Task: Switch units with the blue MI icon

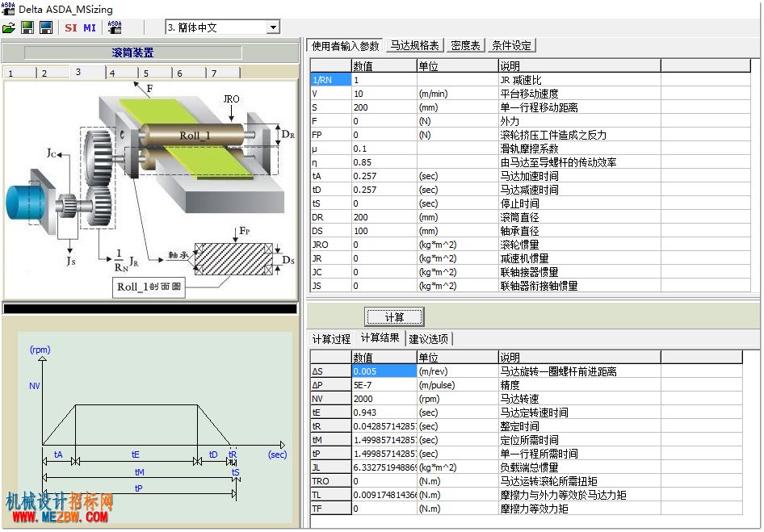Action: pyautogui.click(x=90, y=27)
